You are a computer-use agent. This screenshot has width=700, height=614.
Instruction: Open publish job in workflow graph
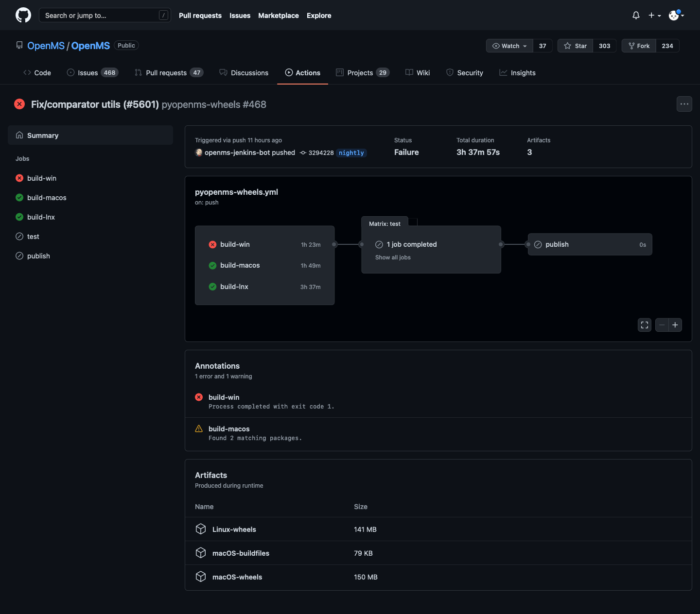pyautogui.click(x=590, y=244)
